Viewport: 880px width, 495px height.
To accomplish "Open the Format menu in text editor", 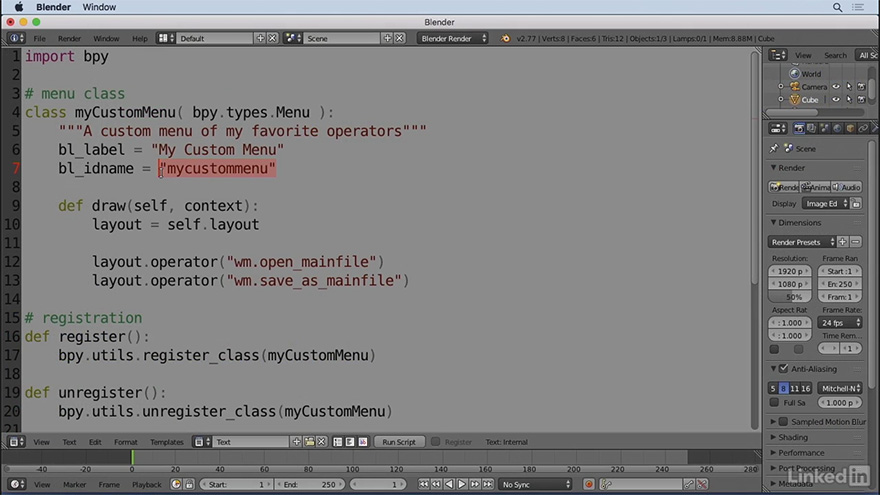I will coord(126,442).
